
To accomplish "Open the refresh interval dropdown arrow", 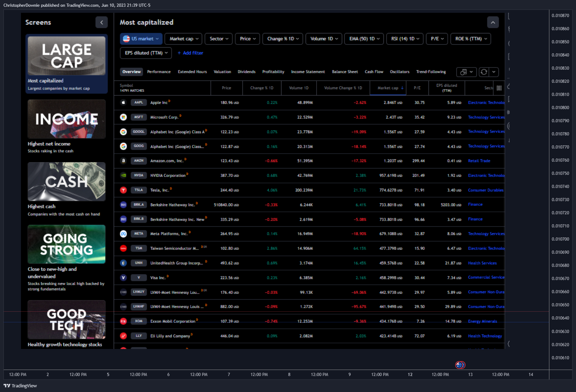I will click(494, 72).
